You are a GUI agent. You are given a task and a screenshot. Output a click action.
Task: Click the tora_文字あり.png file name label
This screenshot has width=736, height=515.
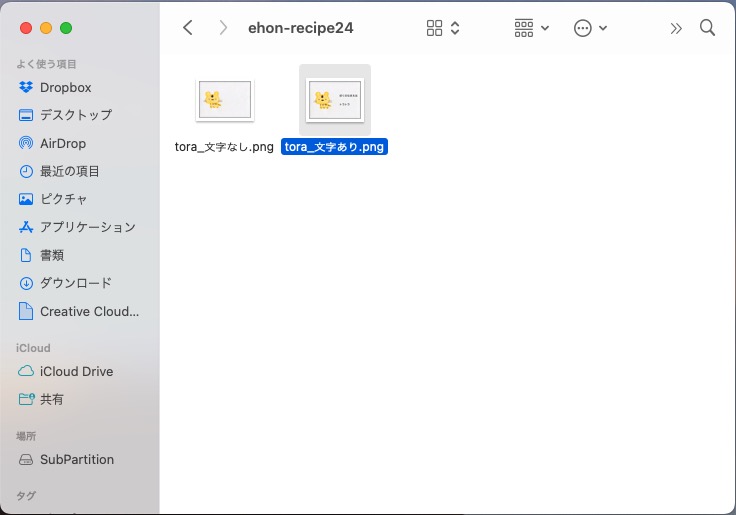[x=334, y=147]
